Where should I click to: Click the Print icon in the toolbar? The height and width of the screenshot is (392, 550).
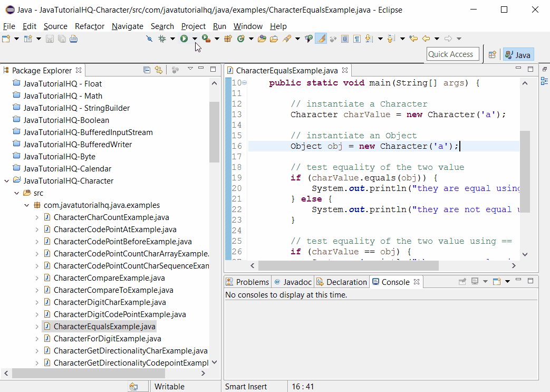point(73,39)
